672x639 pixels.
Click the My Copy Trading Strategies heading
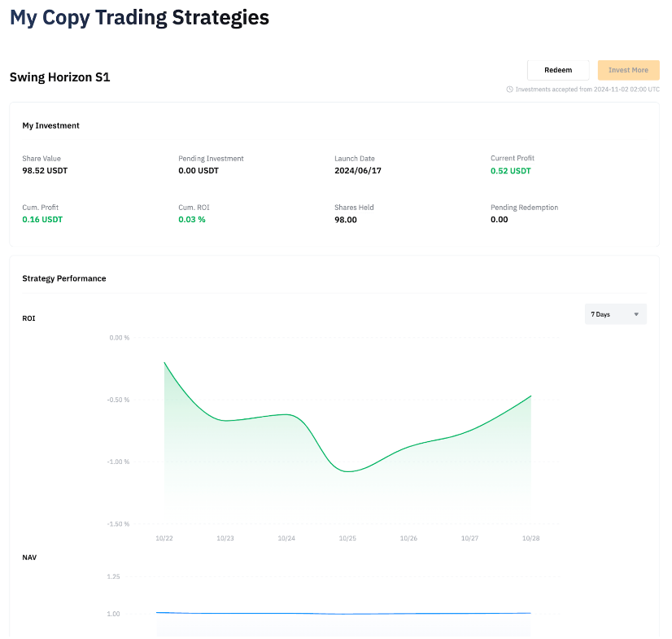tap(139, 17)
